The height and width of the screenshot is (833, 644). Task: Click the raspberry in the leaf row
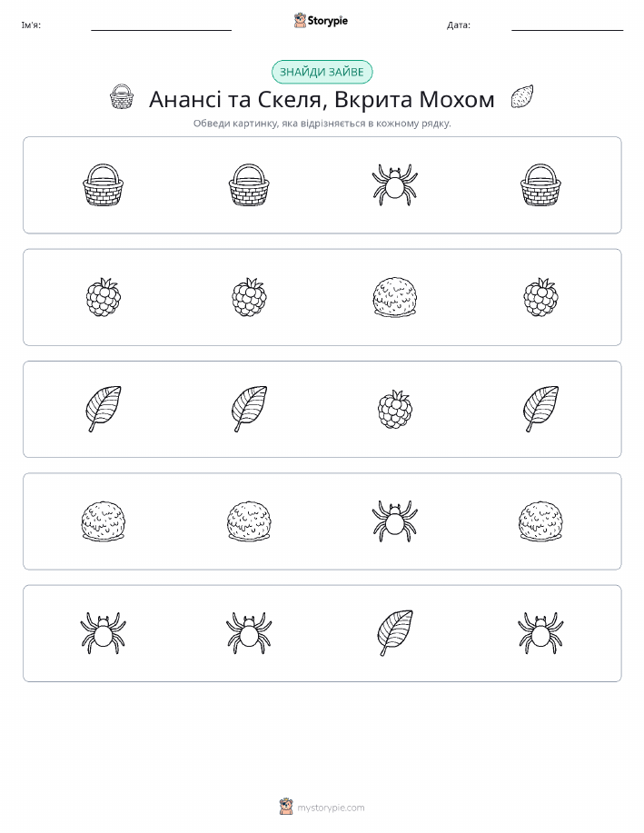click(x=395, y=409)
